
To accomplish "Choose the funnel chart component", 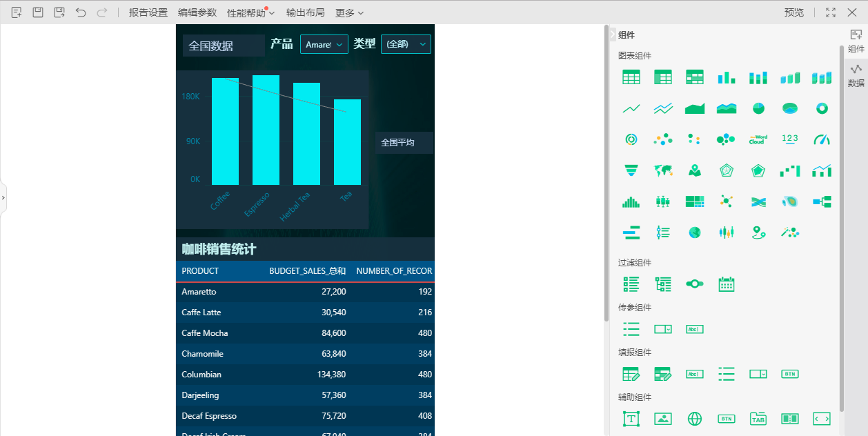I will coord(631,170).
